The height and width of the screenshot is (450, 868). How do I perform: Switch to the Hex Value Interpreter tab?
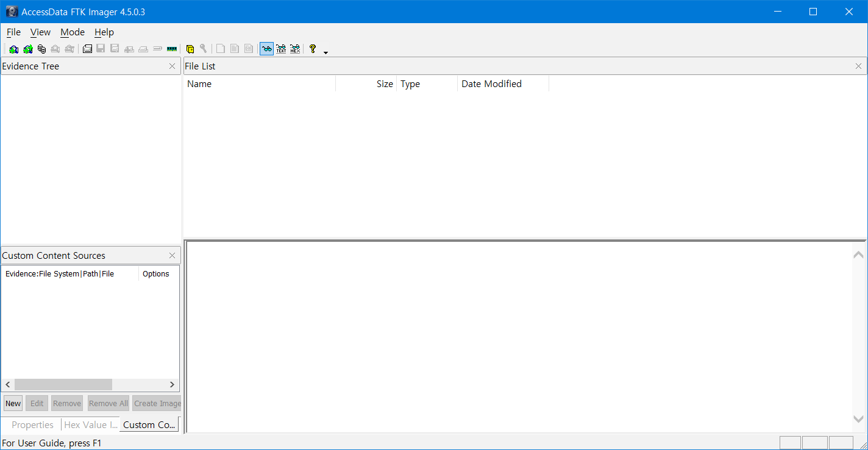90,425
